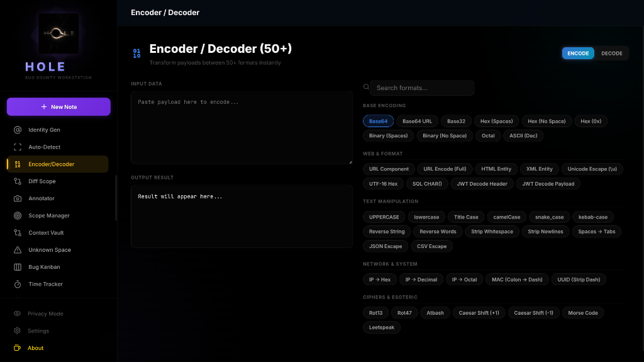
Task: Apply snake_case transformation
Action: tap(549, 217)
